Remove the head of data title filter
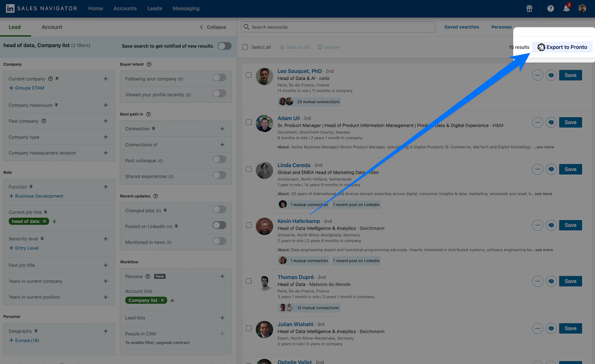This screenshot has width=595, height=364. click(x=45, y=221)
